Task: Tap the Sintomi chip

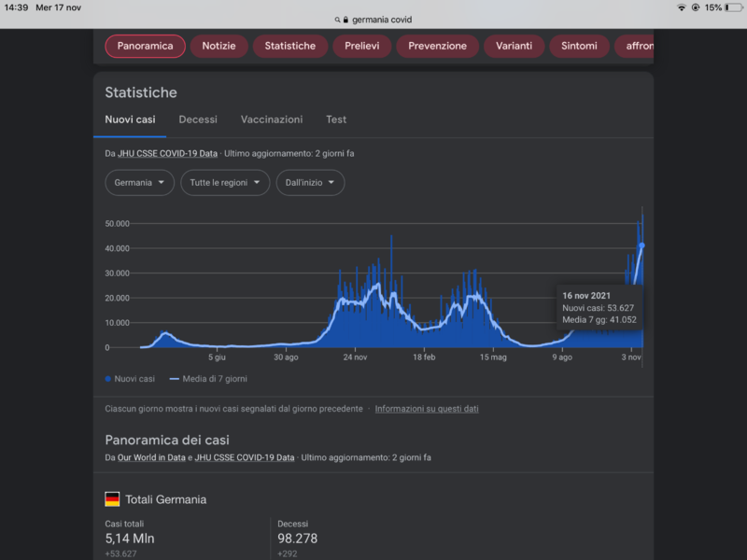Action: coord(579,46)
